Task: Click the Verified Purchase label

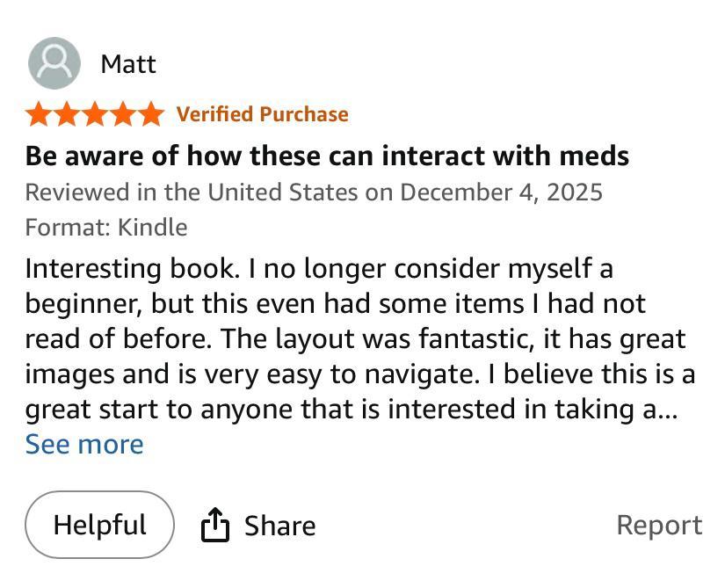Action: click(262, 114)
